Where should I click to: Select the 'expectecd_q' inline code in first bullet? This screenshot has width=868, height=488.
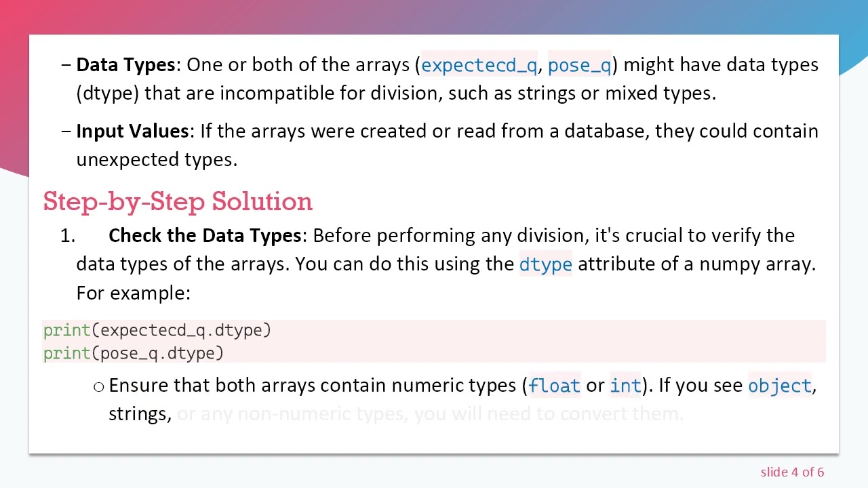479,65
